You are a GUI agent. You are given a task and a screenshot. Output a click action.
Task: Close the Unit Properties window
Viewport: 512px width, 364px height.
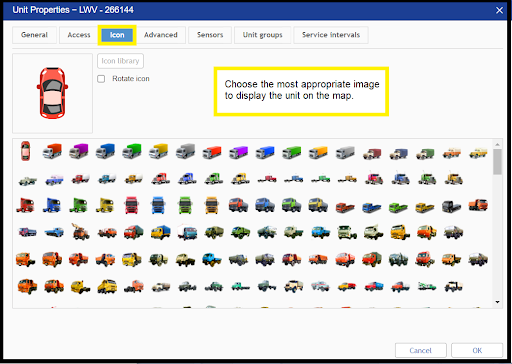pos(499,10)
